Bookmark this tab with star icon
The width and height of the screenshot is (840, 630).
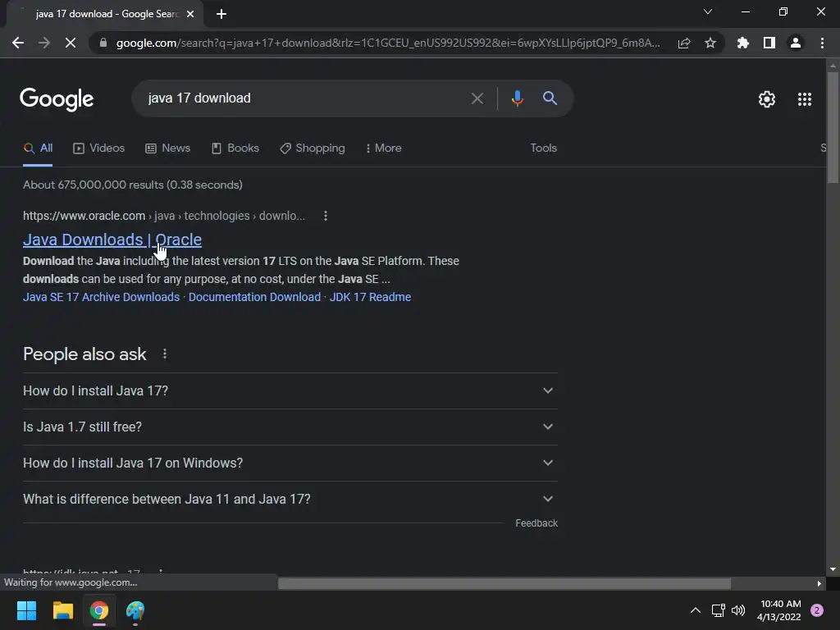coord(710,43)
